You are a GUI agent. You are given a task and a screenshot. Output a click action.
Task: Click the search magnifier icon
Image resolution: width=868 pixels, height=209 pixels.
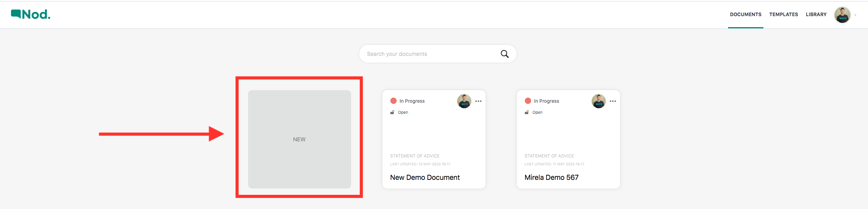click(x=504, y=54)
